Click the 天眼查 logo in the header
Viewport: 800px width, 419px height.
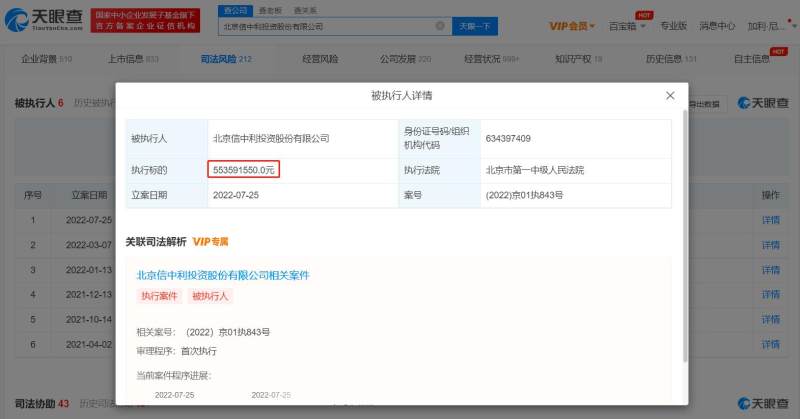44,19
